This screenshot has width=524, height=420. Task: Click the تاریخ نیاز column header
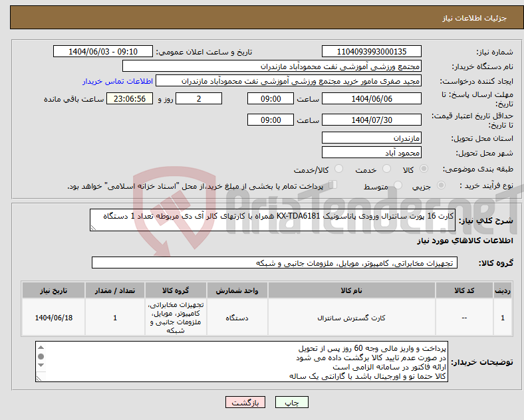click(53, 290)
